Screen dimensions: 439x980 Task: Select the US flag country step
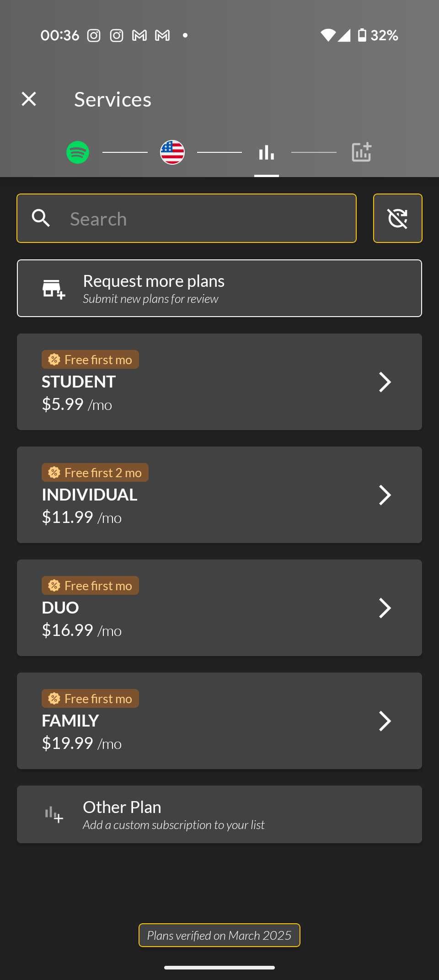point(172,152)
